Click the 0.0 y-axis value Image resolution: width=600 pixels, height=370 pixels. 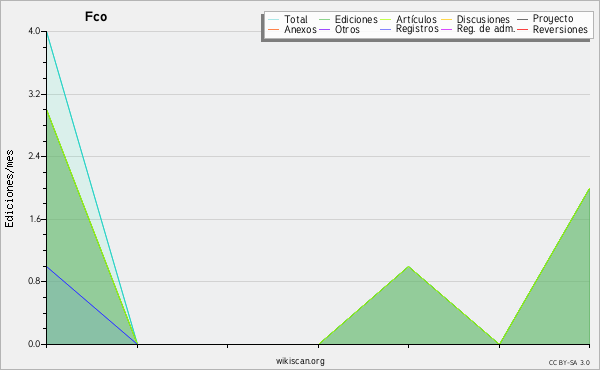(34, 344)
